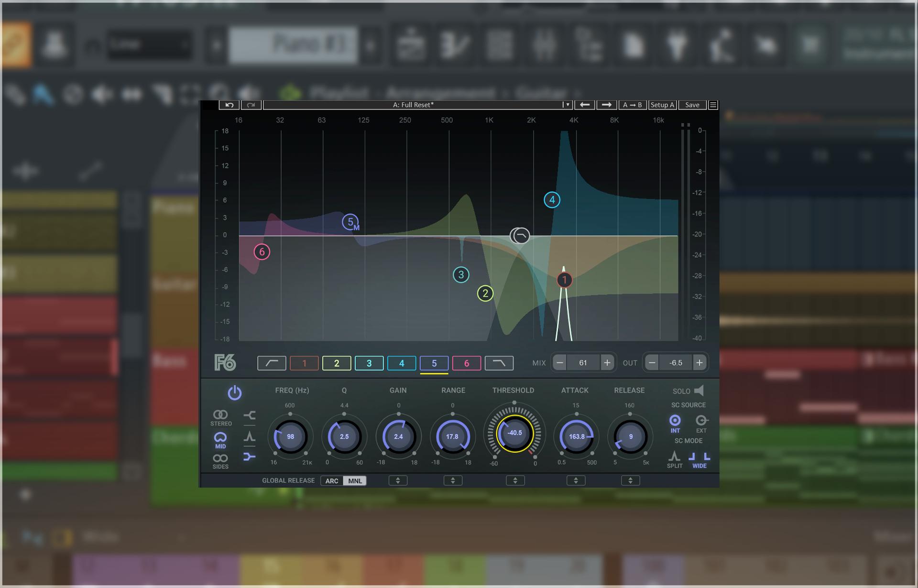The image size is (918, 588).
Task: Set band processing to MID
Action: tap(220, 440)
